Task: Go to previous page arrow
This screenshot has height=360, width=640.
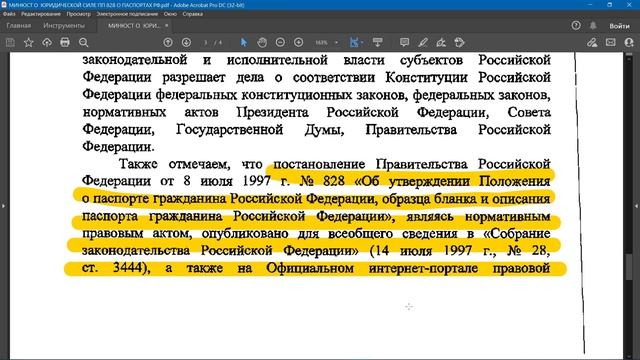Action: point(168,42)
